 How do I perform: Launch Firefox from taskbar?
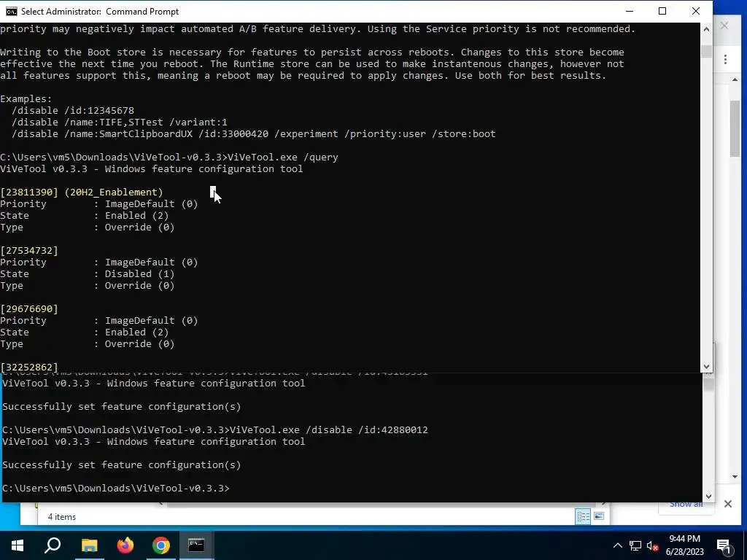point(125,545)
